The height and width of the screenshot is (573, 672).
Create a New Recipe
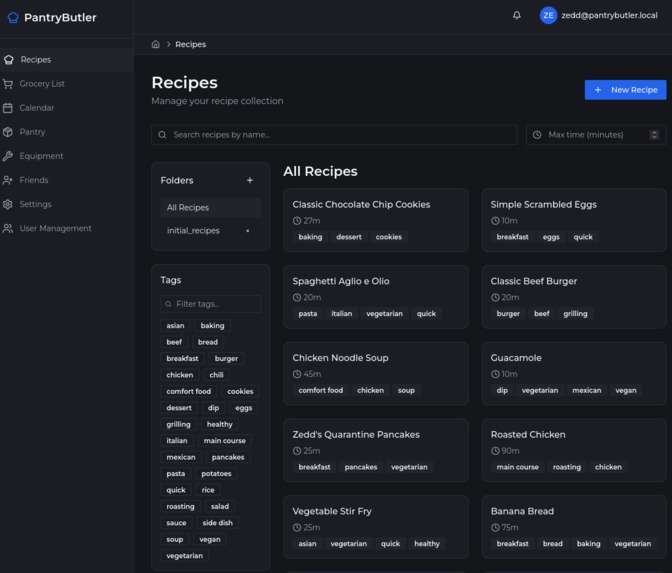click(x=625, y=90)
